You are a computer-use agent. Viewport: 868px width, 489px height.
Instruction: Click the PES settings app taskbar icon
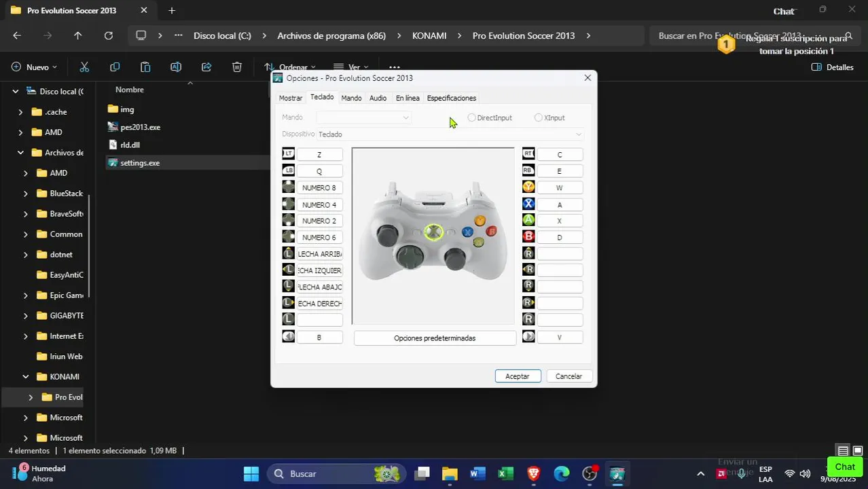pos(617,473)
